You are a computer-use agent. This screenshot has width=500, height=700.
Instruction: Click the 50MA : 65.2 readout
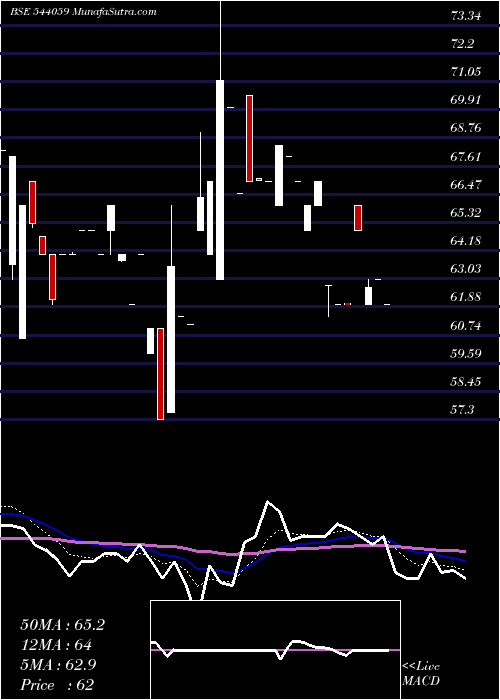click(62, 625)
